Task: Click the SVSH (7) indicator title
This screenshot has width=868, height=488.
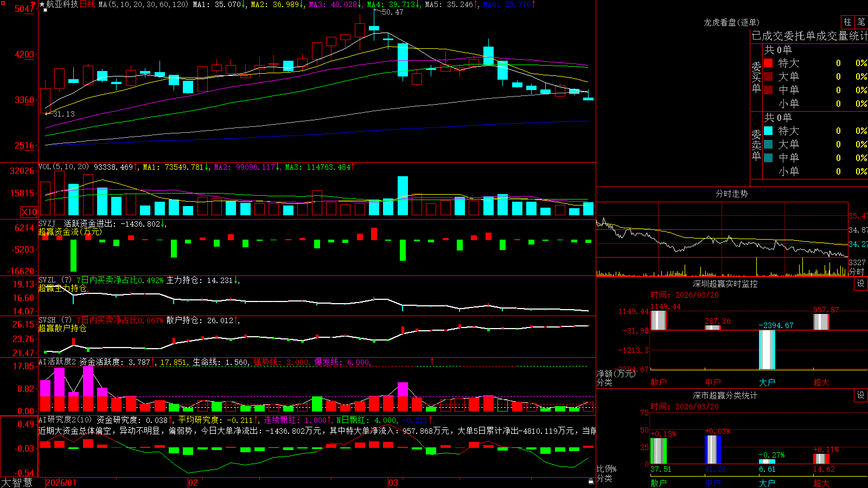Action: [55, 320]
